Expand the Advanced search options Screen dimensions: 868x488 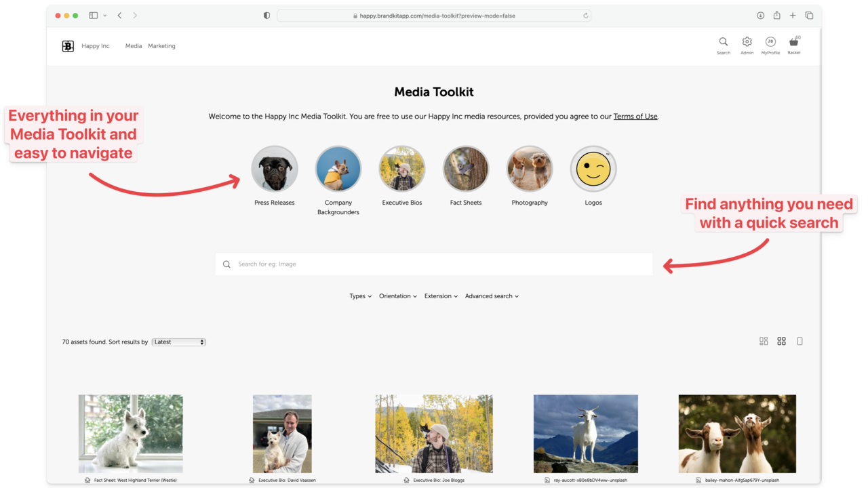(492, 296)
